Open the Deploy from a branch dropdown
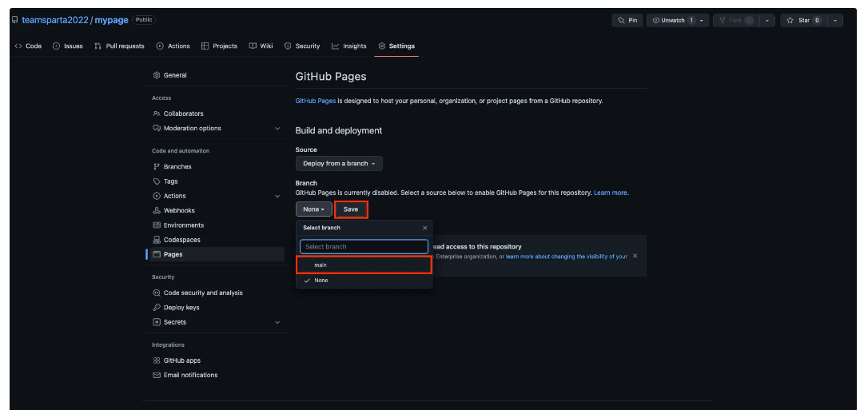 (339, 164)
